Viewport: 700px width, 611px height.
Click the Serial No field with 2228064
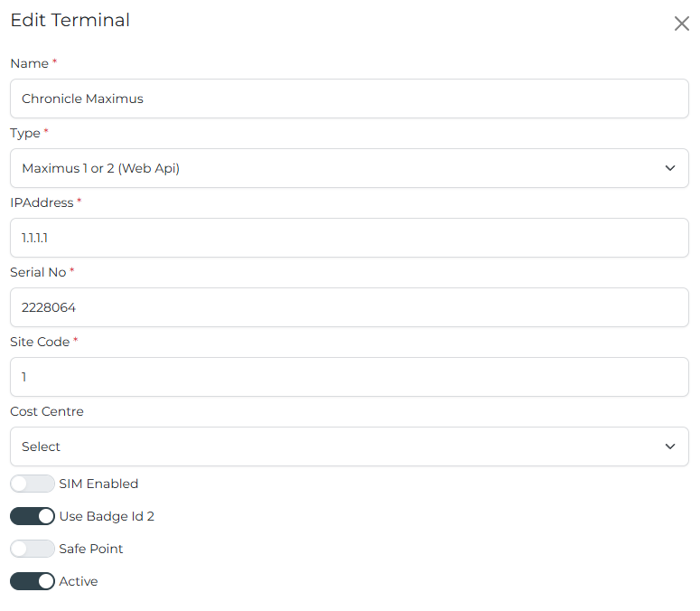tap(350, 307)
